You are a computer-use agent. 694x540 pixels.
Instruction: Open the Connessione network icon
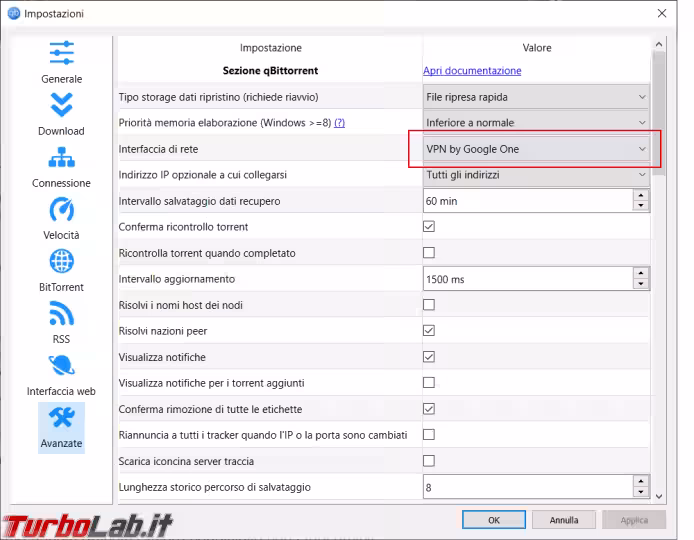pos(62,158)
